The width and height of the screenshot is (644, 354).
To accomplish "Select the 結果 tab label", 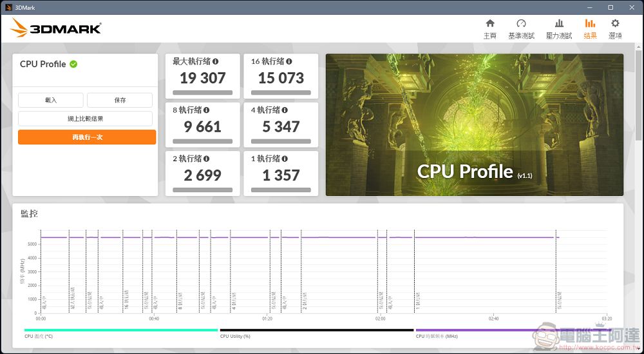I will click(590, 35).
